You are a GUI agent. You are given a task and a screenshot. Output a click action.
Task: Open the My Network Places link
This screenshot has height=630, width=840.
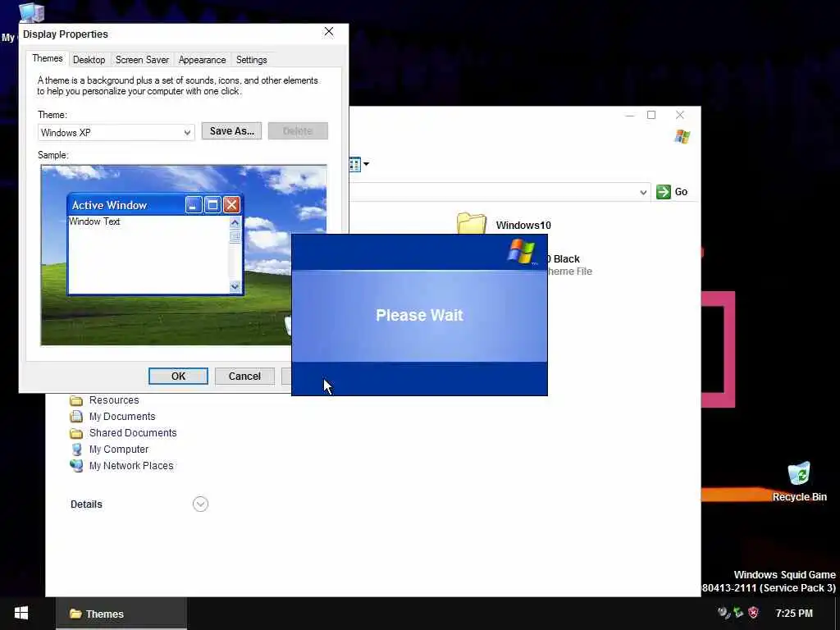(x=131, y=466)
